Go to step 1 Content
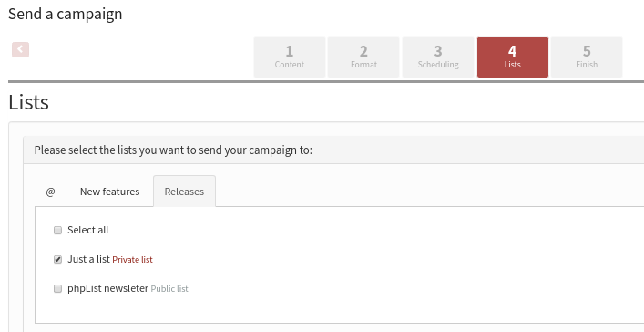Screen dimensions: 644x332 [x=290, y=57]
